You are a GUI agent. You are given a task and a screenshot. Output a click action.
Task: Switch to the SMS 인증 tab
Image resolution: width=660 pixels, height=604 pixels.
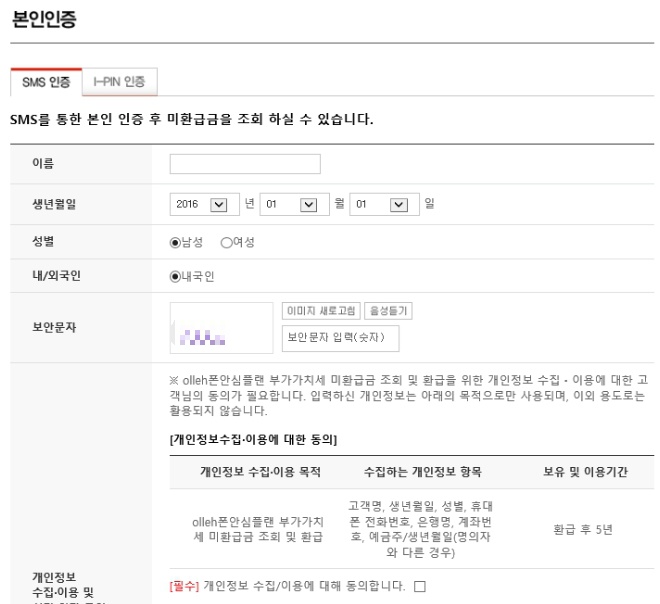(46, 82)
